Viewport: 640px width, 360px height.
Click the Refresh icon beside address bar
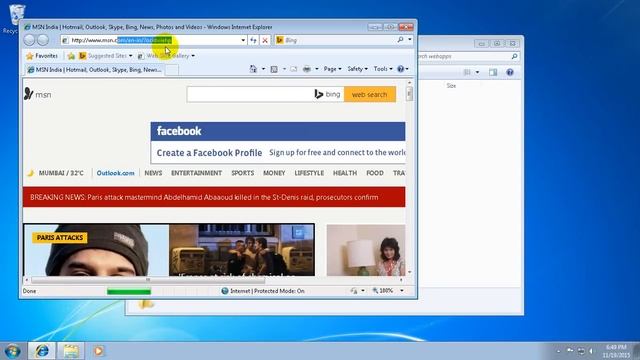click(x=253, y=40)
